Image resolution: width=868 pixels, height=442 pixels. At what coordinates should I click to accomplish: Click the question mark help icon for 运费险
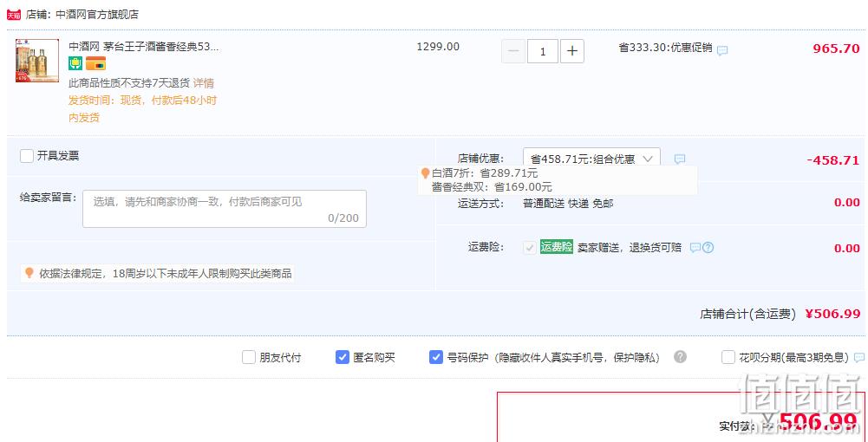(x=708, y=247)
